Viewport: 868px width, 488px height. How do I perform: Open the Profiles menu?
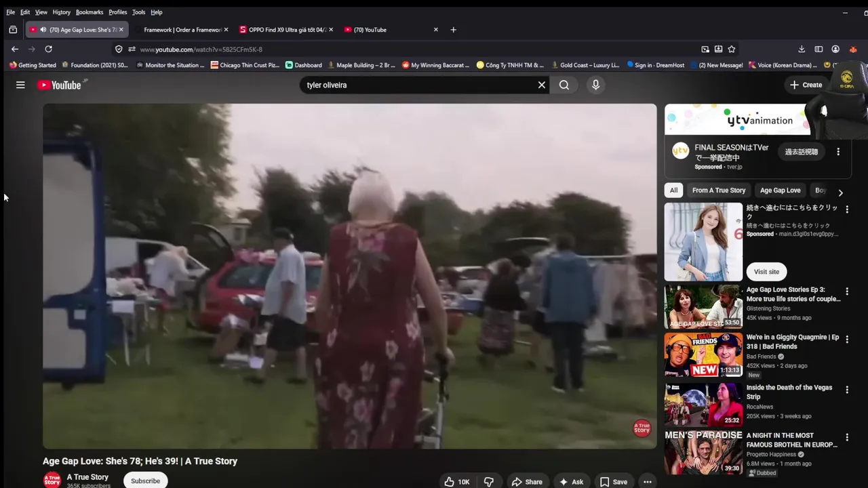[x=118, y=12]
